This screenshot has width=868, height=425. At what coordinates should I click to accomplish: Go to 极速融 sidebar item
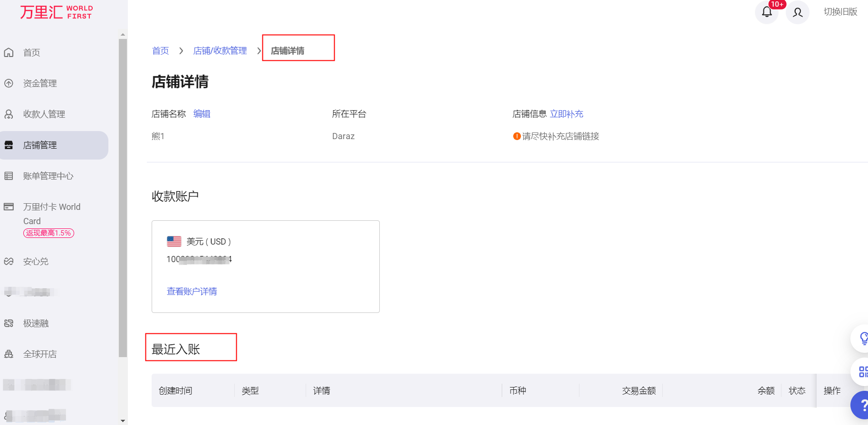pos(36,323)
